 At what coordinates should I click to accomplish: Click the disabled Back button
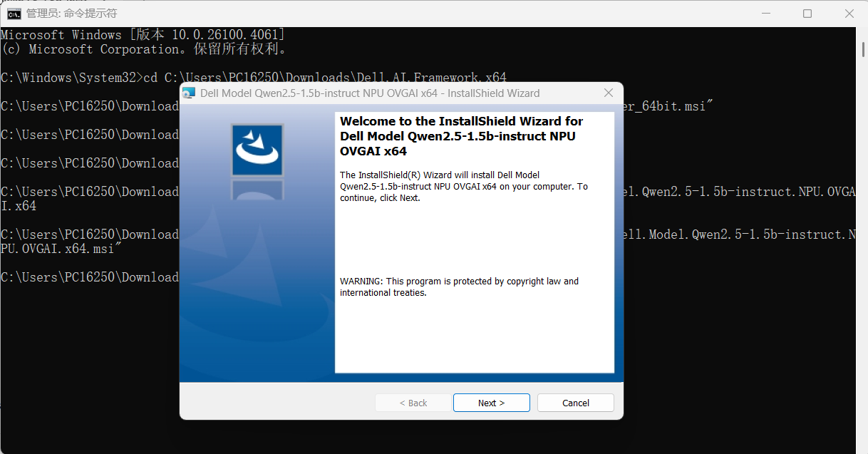pyautogui.click(x=413, y=403)
